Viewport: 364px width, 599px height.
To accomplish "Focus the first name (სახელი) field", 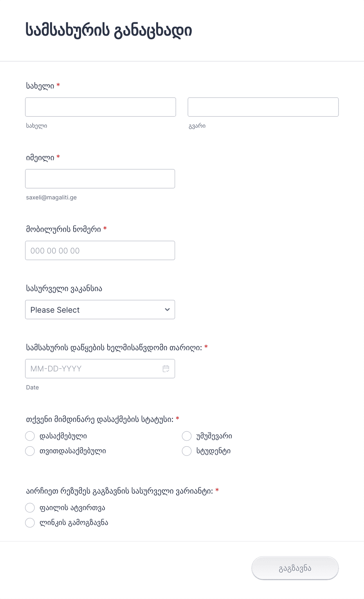I will [x=101, y=107].
